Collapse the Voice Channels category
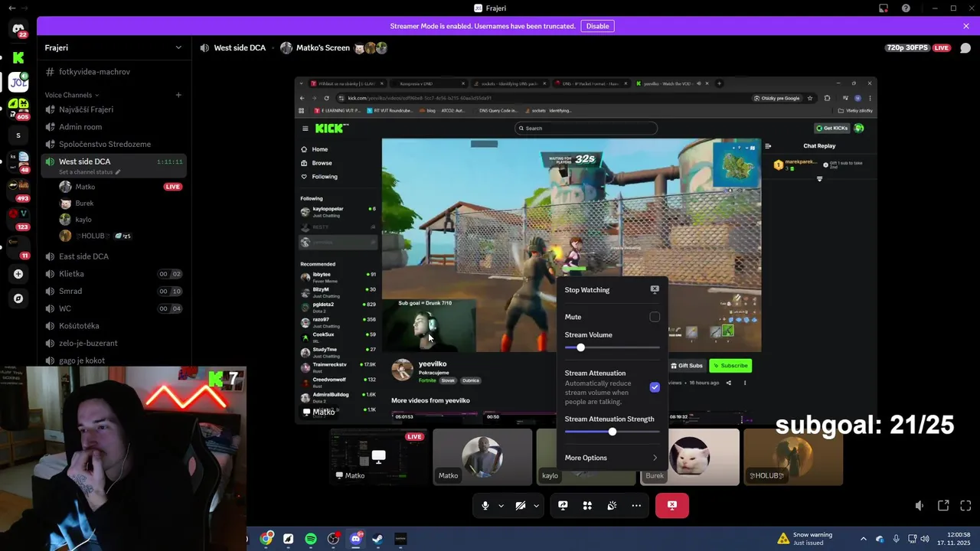This screenshot has height=551, width=980. click(x=72, y=95)
